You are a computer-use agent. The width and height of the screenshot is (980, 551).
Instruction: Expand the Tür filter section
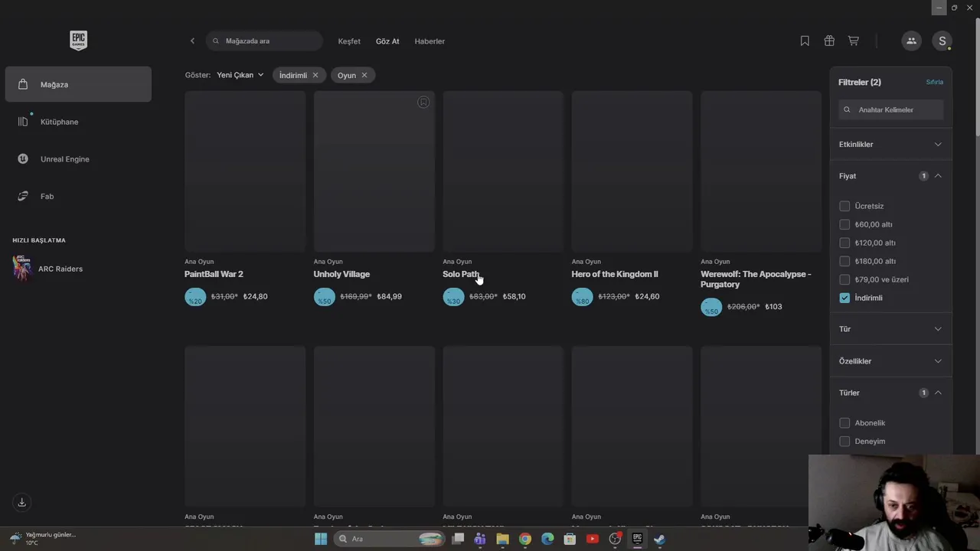click(890, 329)
